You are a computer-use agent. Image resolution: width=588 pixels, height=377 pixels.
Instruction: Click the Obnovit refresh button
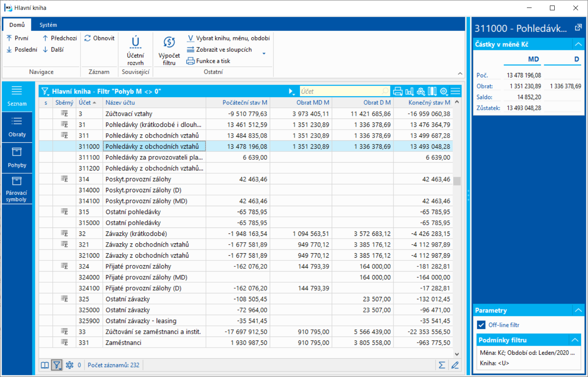tap(100, 38)
